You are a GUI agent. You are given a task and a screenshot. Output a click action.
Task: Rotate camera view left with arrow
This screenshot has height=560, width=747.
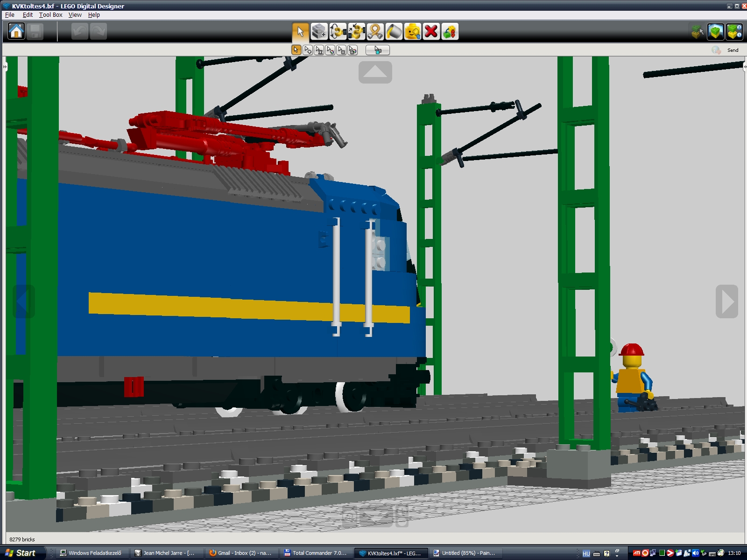[23, 301]
